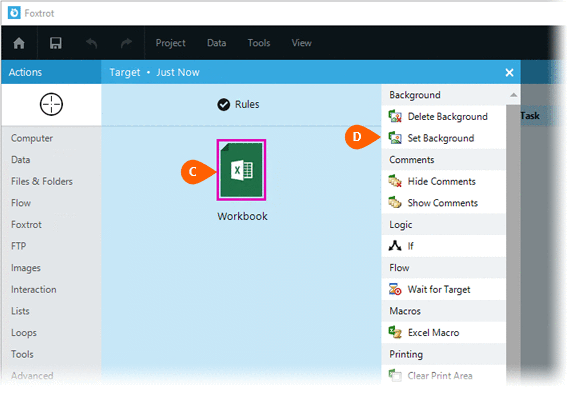The width and height of the screenshot is (582, 404).
Task: Select the crosshair target selector icon
Action: 51,104
